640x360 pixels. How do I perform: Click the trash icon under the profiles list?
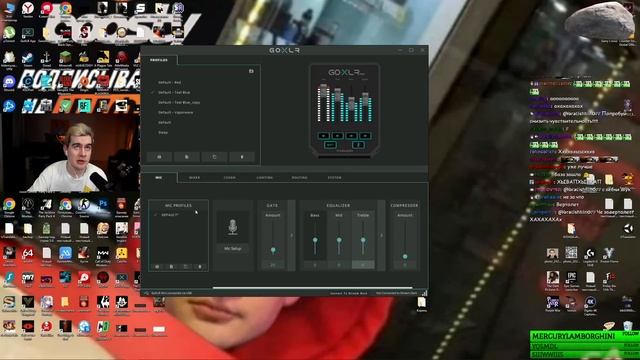(x=242, y=157)
